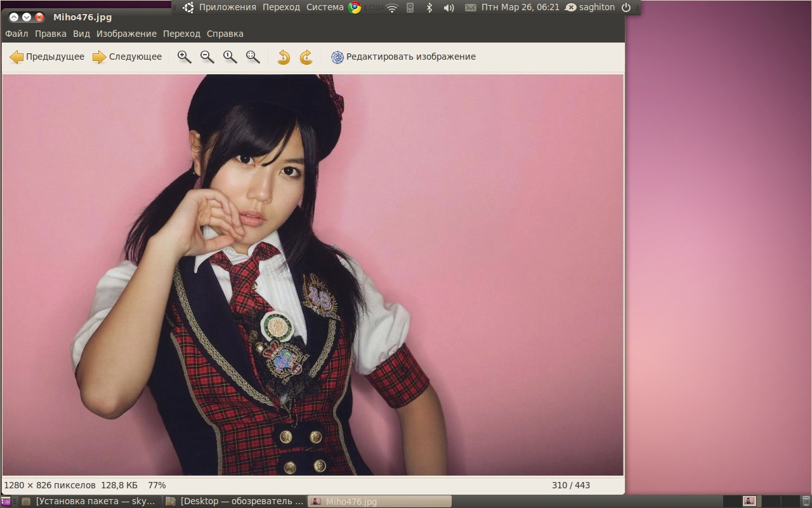This screenshot has height=508, width=812.
Task: Fit the image to the window
Action: point(252,57)
